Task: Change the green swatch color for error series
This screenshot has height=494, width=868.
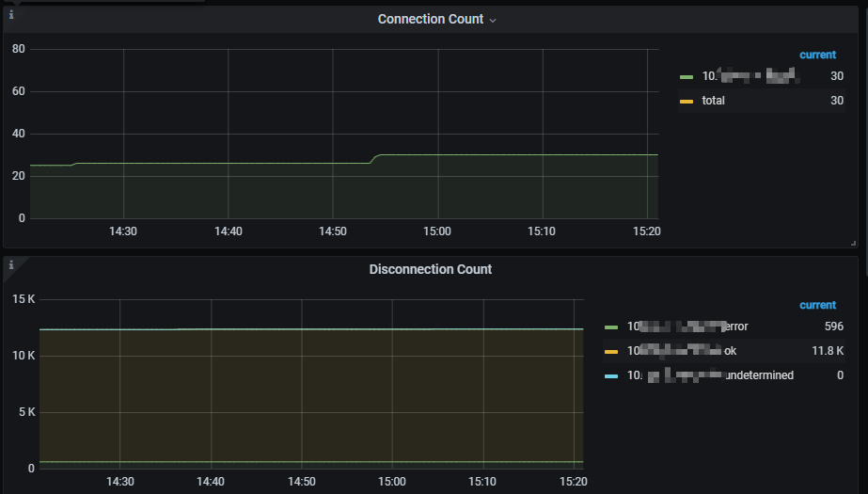Action: 611,327
